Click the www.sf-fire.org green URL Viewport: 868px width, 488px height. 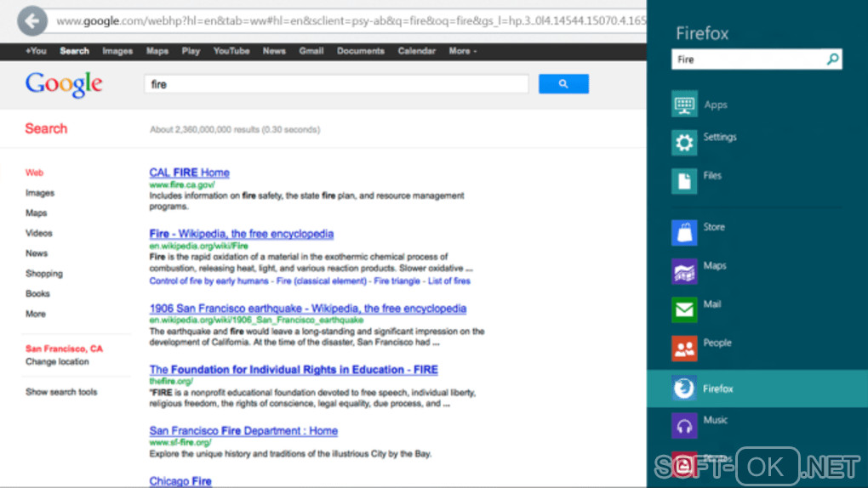(180, 442)
